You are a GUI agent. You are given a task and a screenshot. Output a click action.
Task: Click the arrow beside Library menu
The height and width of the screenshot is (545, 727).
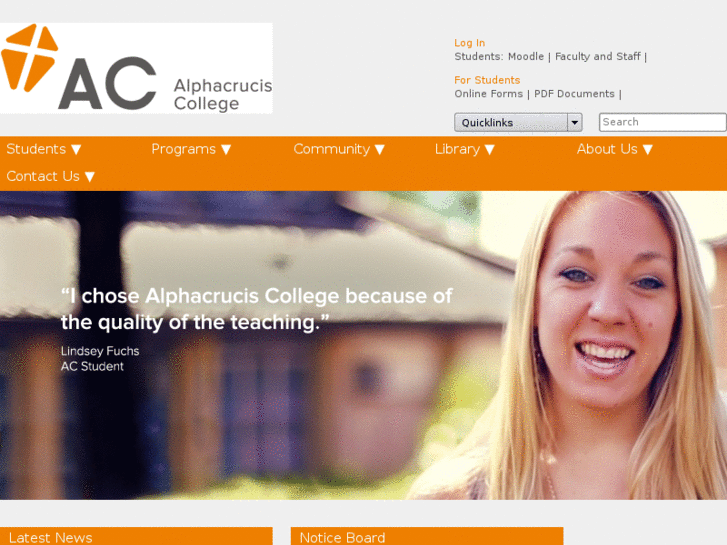pos(490,149)
